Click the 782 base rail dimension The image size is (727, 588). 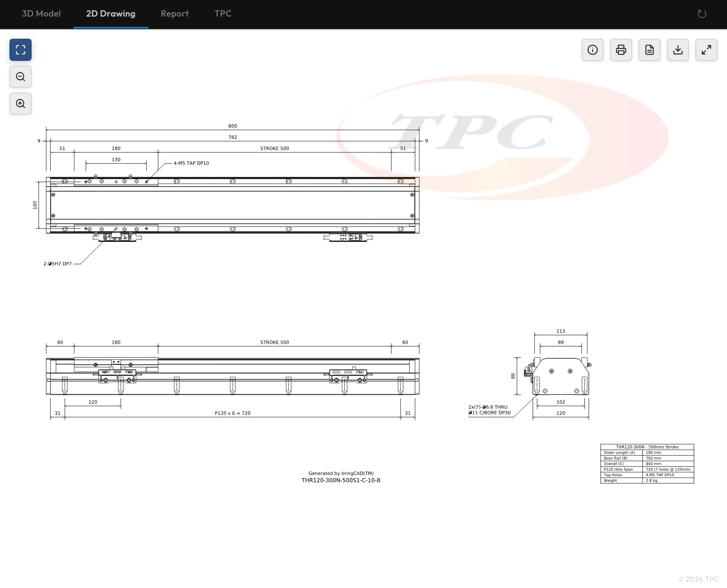coord(233,137)
